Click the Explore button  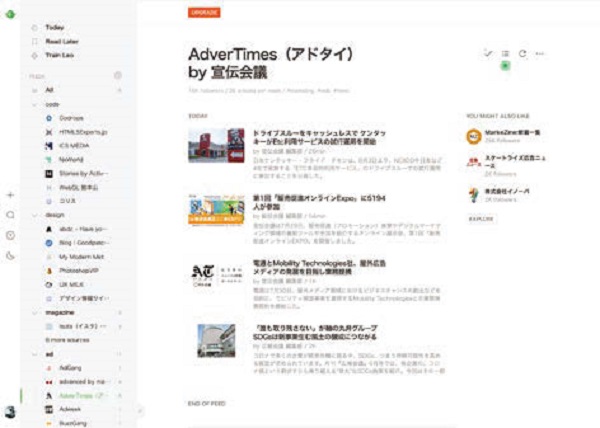(x=481, y=219)
